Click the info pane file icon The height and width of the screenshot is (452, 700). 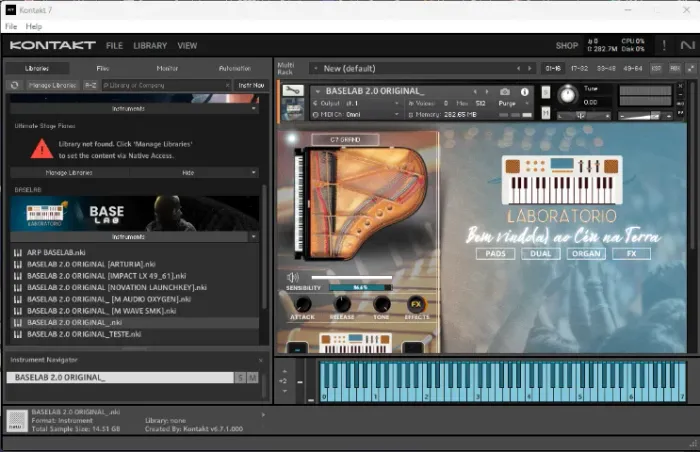coord(17,421)
